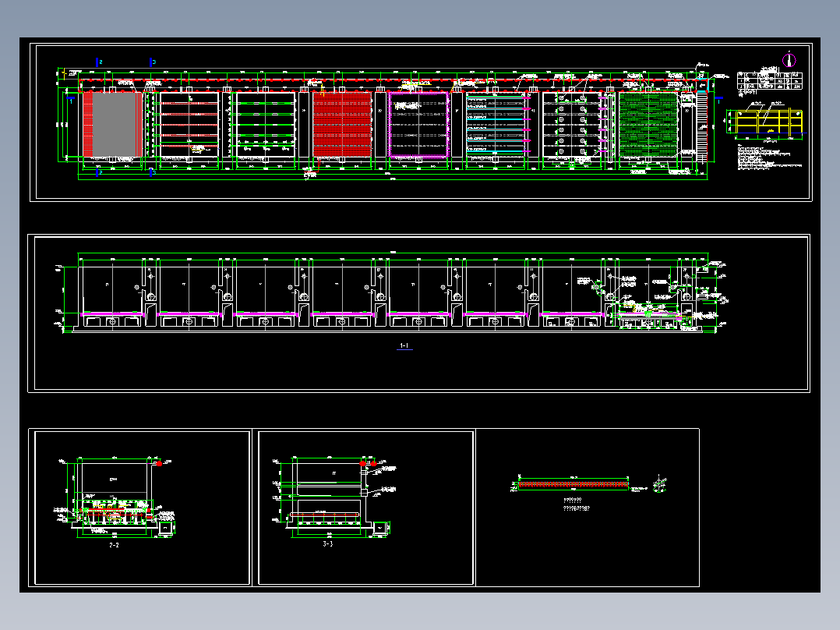Viewport: 840px width, 630px height.
Task: Click the "1-1" section title label
Action: click(x=404, y=346)
